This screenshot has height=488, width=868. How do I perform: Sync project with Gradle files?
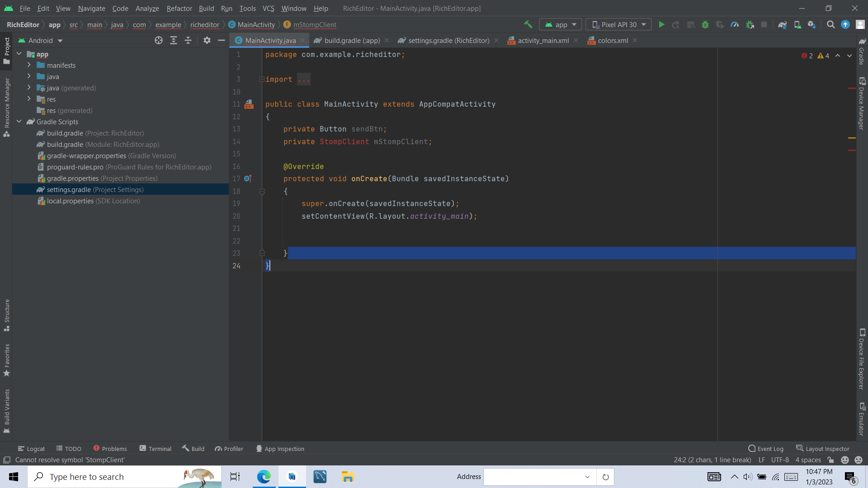[783, 24]
